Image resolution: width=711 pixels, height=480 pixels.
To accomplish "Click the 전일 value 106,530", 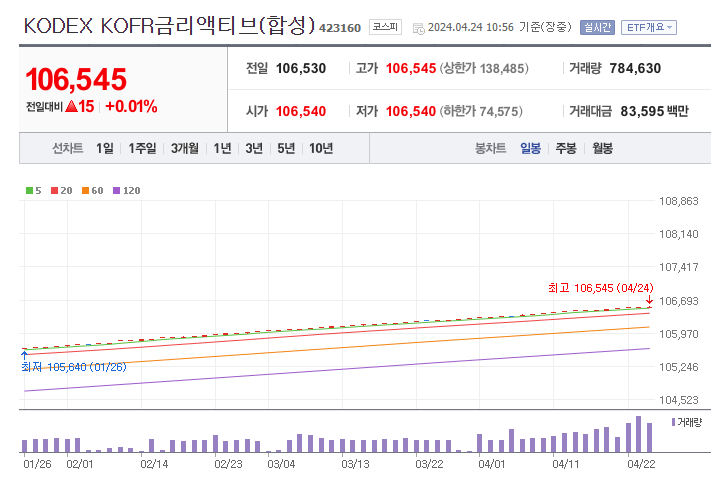I will [301, 68].
